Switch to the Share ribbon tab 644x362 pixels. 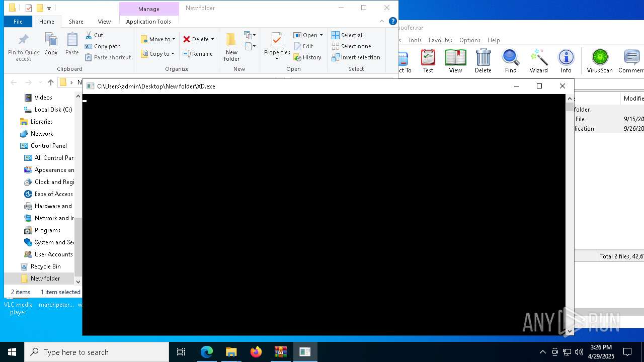pos(76,22)
